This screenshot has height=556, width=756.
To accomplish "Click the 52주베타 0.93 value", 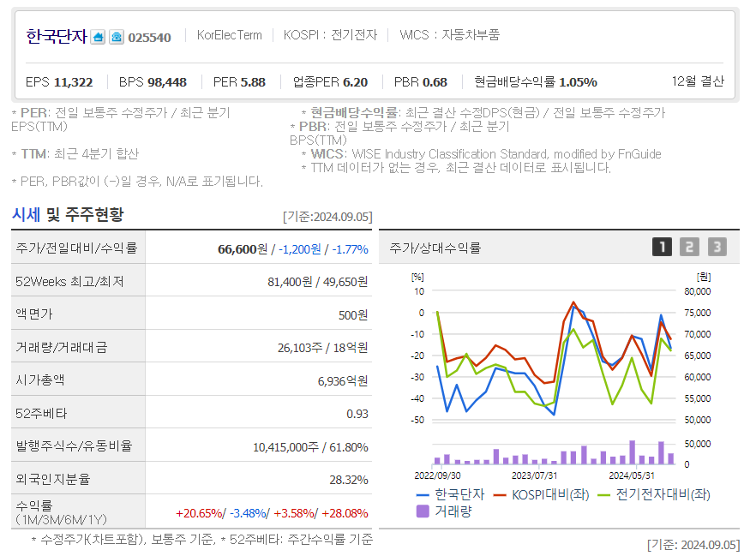I will point(357,414).
